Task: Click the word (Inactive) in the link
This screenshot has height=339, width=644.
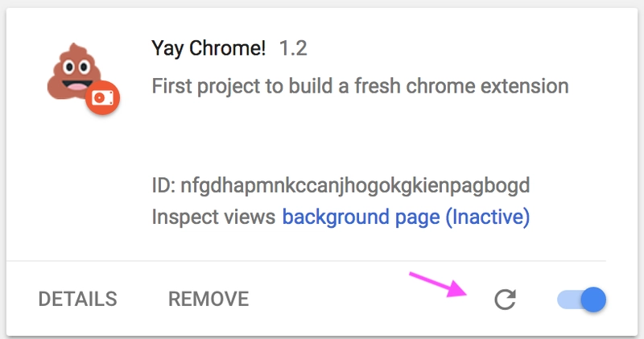Action: pyautogui.click(x=488, y=217)
